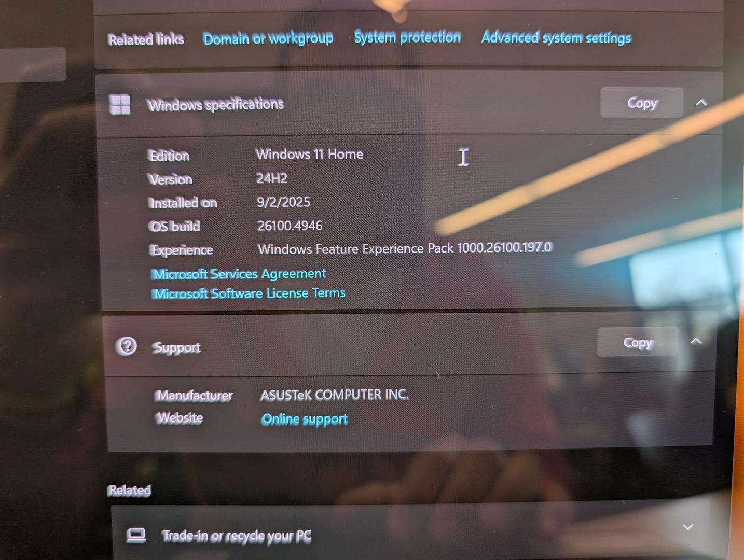Open Advanced system settings link
744x560 pixels.
pos(556,37)
